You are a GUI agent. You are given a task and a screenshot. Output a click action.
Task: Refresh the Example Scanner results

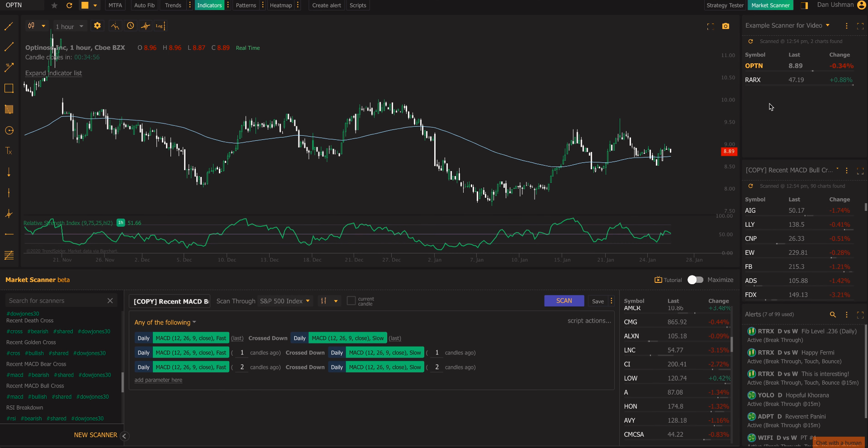(750, 41)
